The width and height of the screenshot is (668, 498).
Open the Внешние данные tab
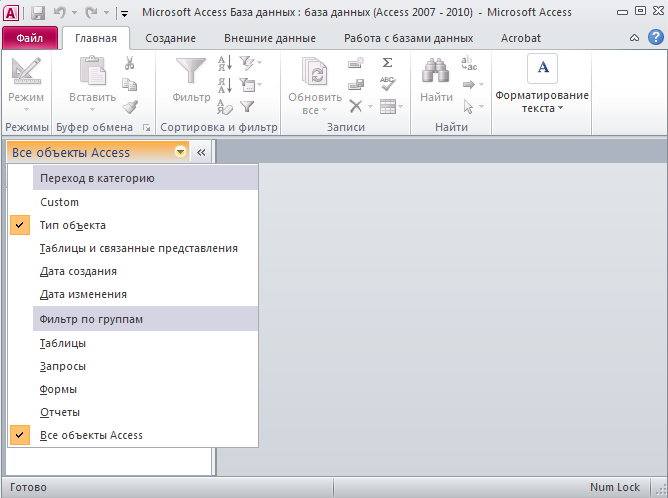(270, 38)
